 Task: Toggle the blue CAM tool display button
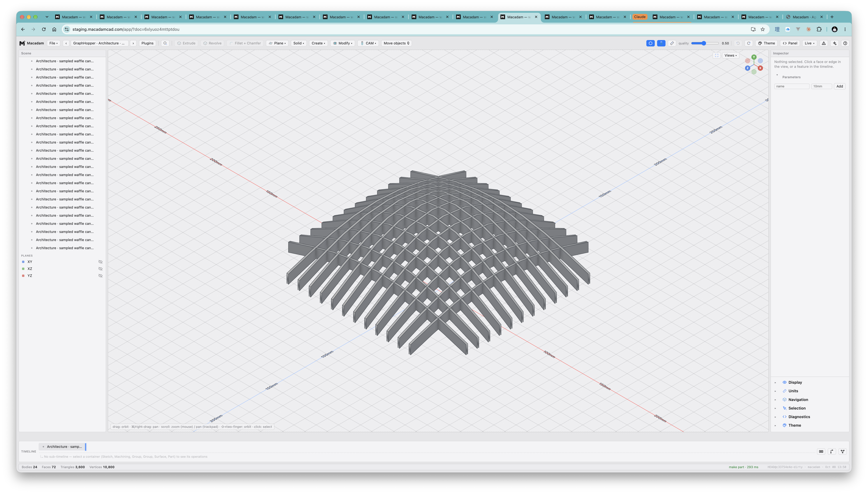pyautogui.click(x=661, y=43)
